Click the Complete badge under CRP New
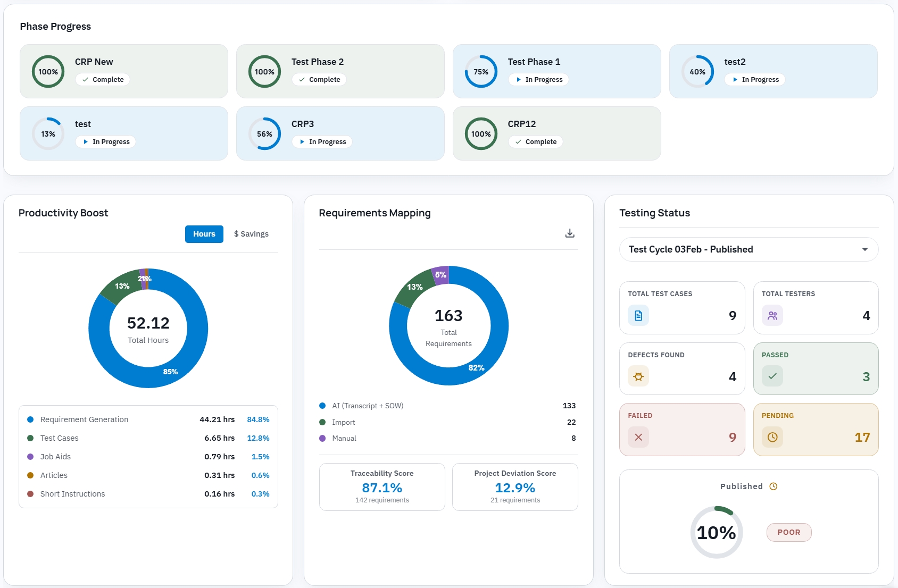 103,80
